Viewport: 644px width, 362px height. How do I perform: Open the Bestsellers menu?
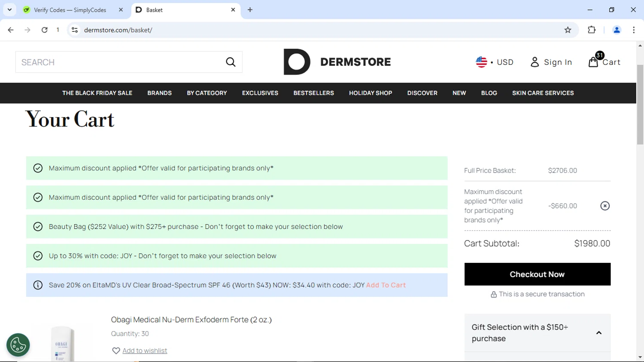[313, 93]
